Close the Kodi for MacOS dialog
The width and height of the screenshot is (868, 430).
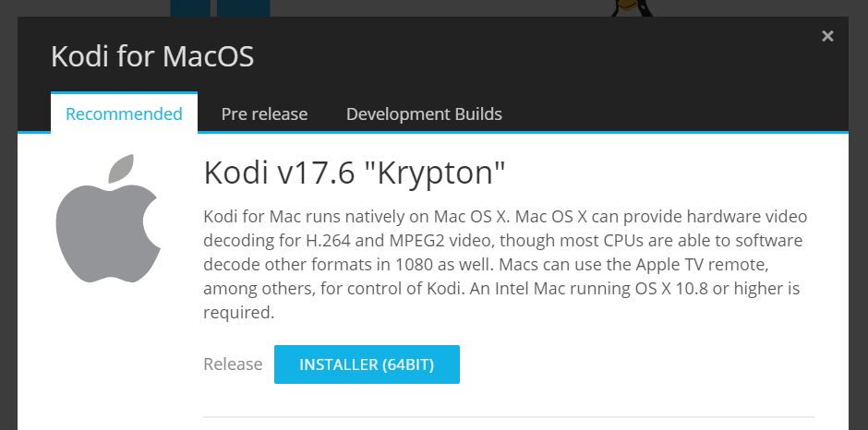pyautogui.click(x=827, y=36)
